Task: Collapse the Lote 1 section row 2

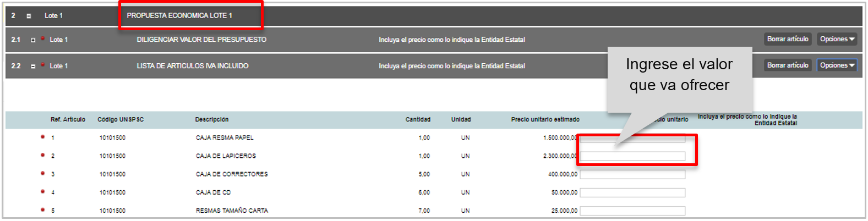Action: click(29, 16)
